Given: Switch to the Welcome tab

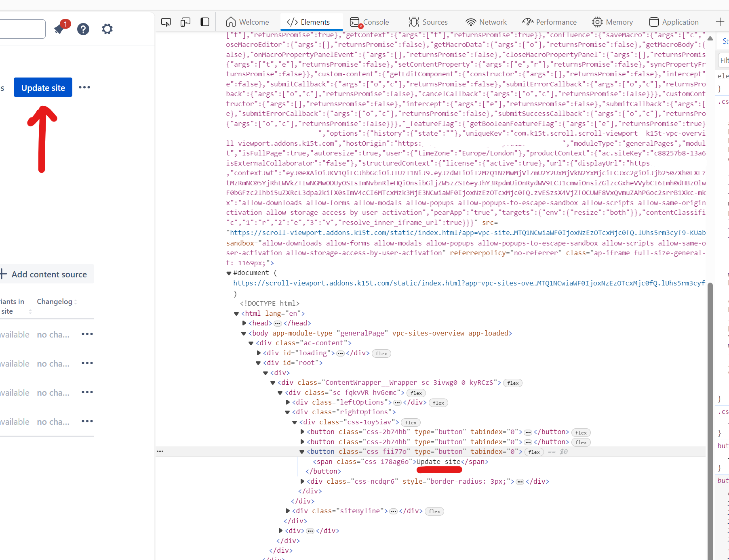Looking at the screenshot, I should click(x=248, y=22).
